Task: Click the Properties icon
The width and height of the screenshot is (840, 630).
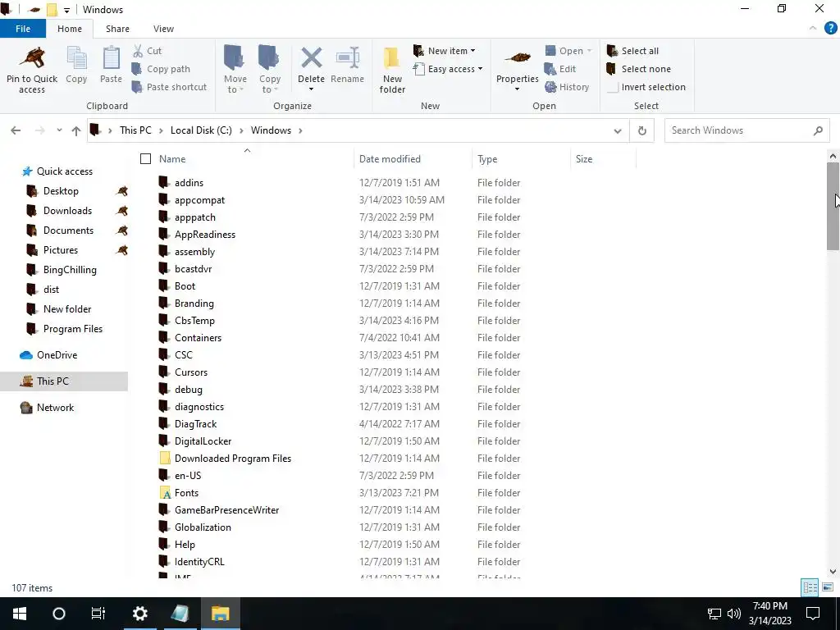Action: (517, 57)
